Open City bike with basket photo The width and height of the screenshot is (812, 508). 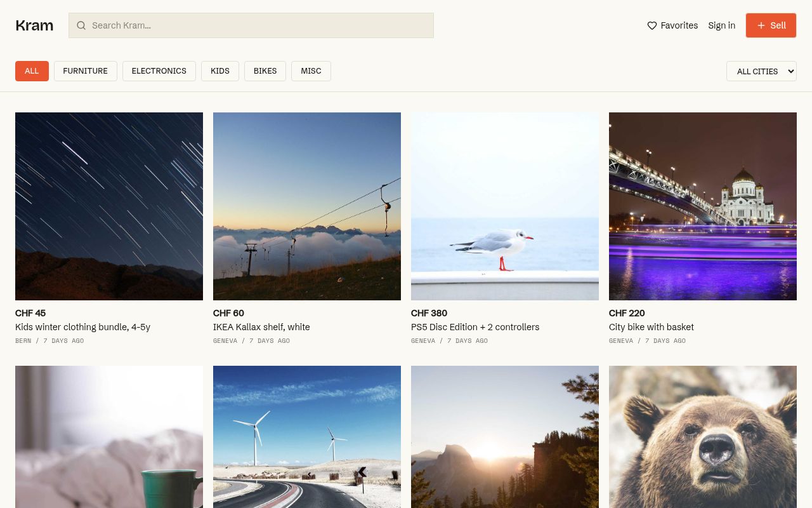tap(703, 206)
